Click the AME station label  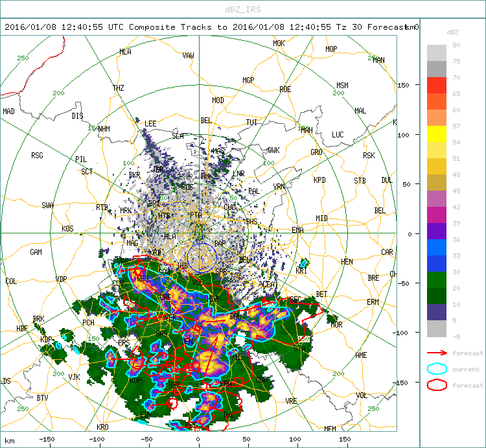pyautogui.click(x=361, y=355)
